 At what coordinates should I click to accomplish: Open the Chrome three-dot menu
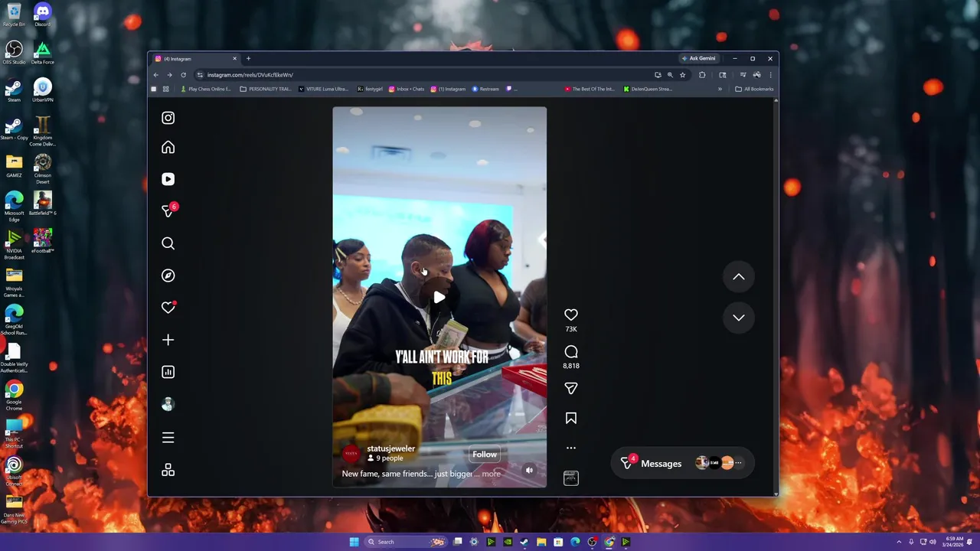(x=770, y=75)
